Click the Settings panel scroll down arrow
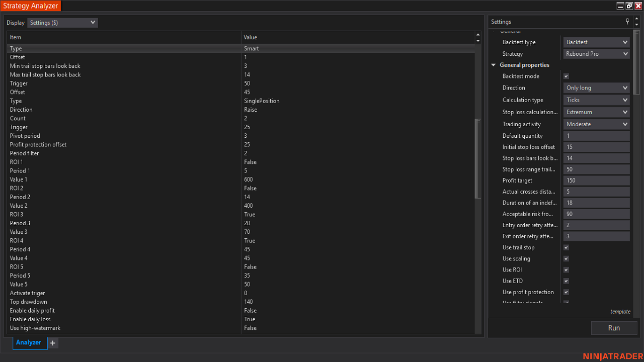Screen dimensions: 644x362 pos(636,25)
